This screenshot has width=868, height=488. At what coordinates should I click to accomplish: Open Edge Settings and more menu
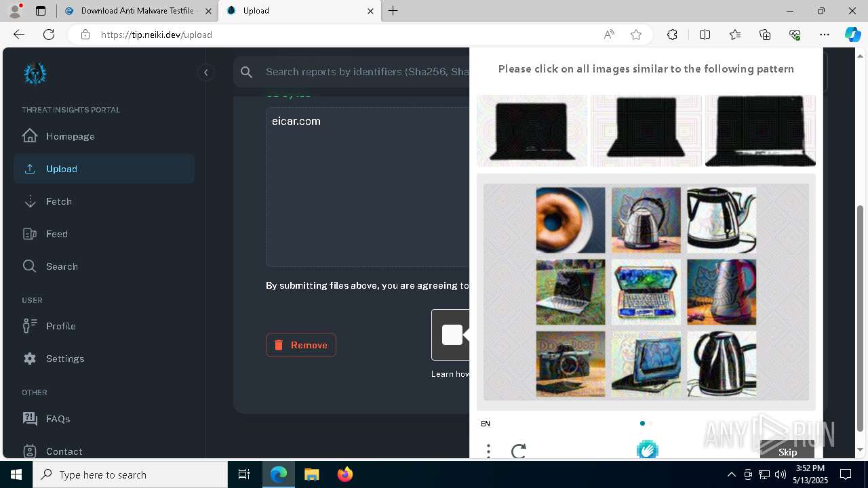[825, 35]
